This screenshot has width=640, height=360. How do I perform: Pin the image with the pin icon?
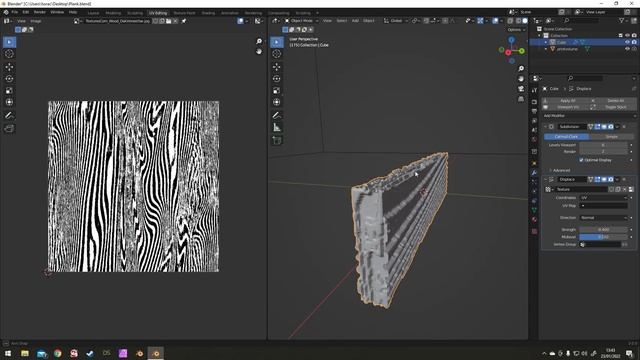[184, 21]
